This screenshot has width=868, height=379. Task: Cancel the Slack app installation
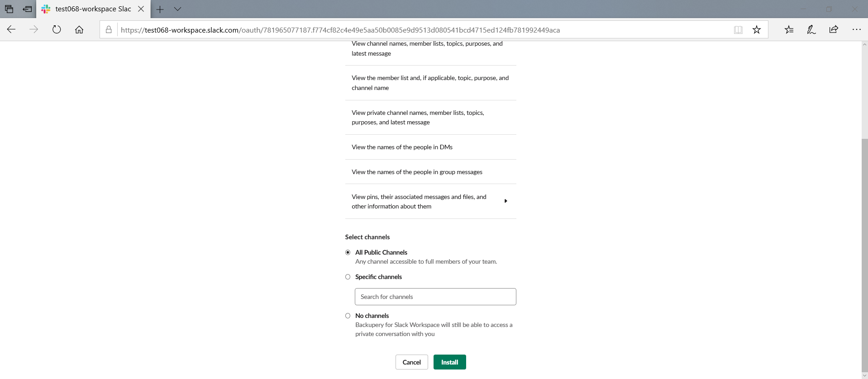click(411, 362)
